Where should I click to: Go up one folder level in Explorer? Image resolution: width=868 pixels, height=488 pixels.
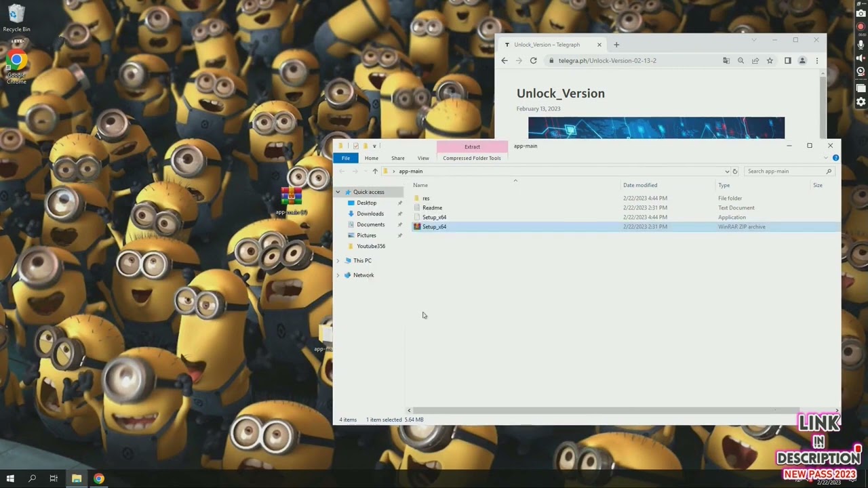point(375,171)
